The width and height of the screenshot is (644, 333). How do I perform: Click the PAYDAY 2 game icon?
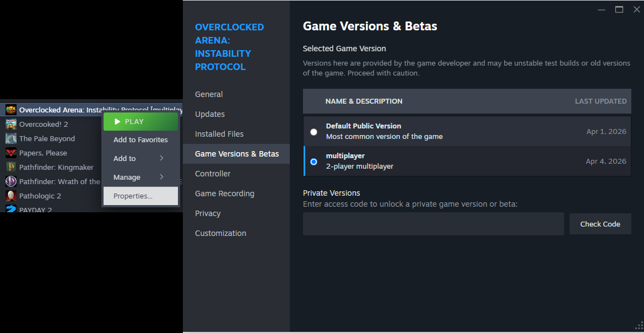click(11, 209)
